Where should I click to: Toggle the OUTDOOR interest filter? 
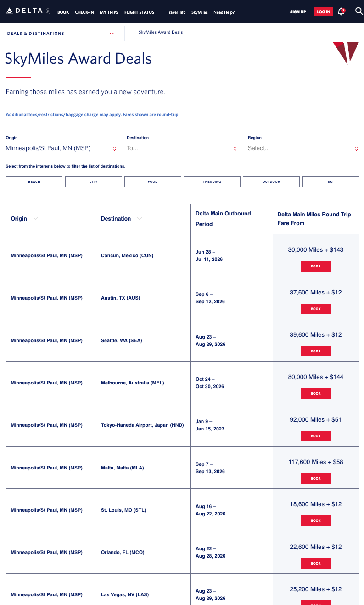271,182
